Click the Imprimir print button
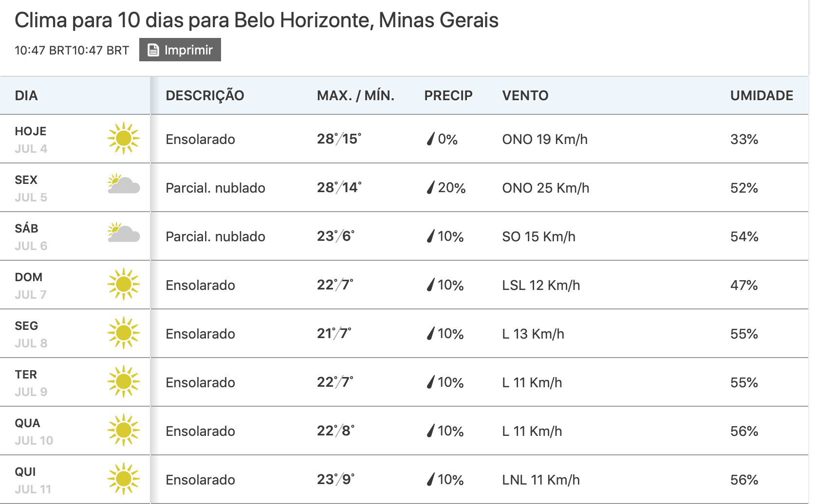Image resolution: width=816 pixels, height=504 pixels. 180,50
